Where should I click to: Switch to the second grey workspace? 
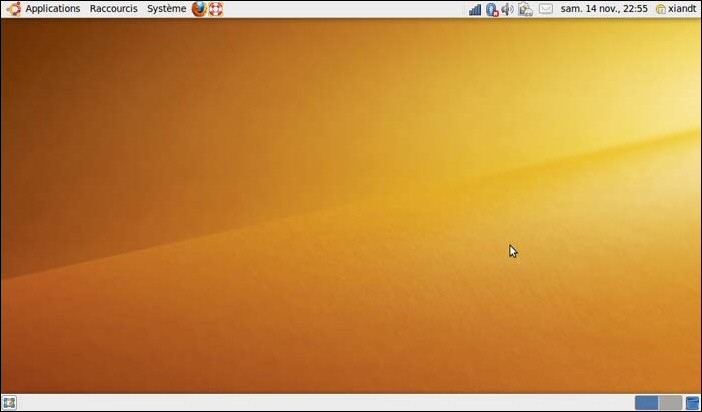click(x=670, y=403)
